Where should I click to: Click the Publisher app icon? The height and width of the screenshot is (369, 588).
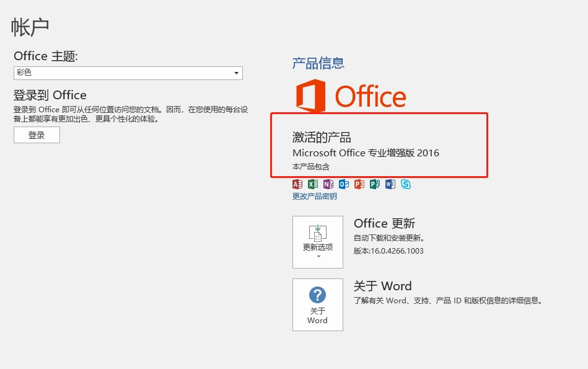tap(375, 184)
